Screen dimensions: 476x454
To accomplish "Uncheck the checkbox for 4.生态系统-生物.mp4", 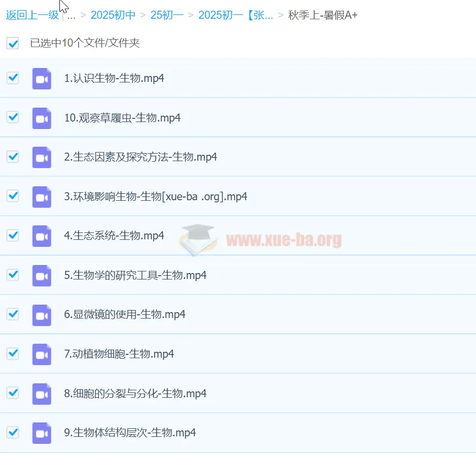I will point(13,235).
